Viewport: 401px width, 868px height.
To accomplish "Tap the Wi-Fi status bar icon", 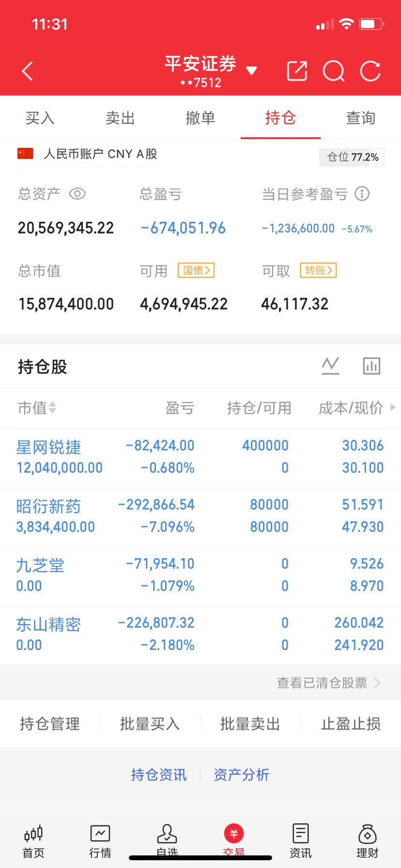I will (346, 24).
